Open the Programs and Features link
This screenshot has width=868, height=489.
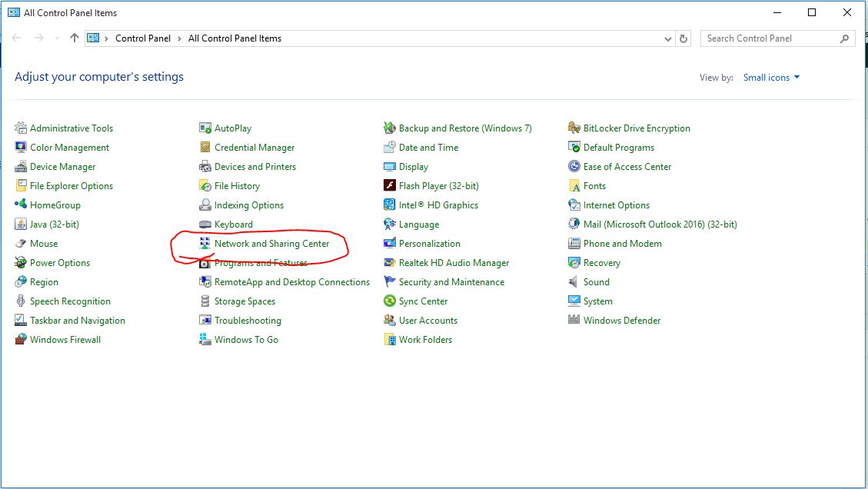pyautogui.click(x=261, y=263)
